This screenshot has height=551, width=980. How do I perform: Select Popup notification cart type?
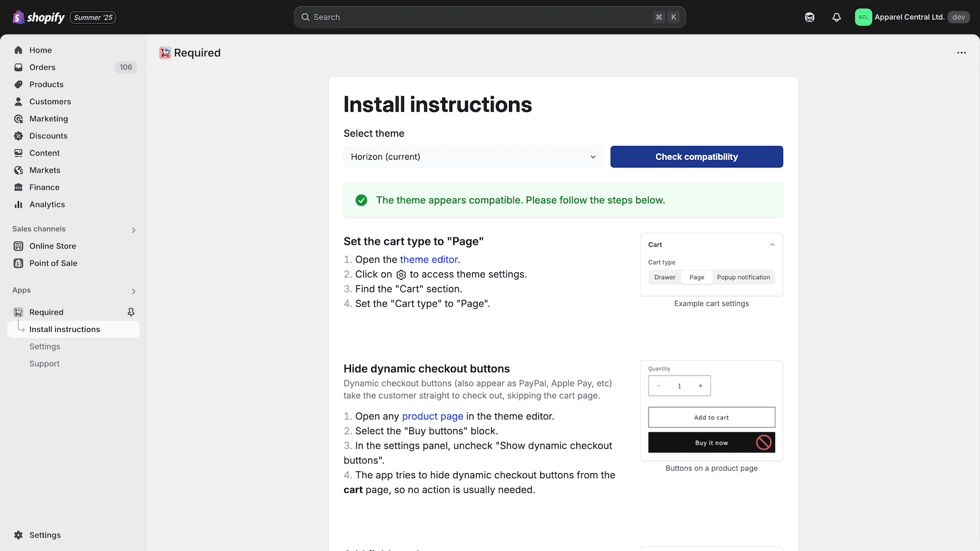[x=744, y=277]
